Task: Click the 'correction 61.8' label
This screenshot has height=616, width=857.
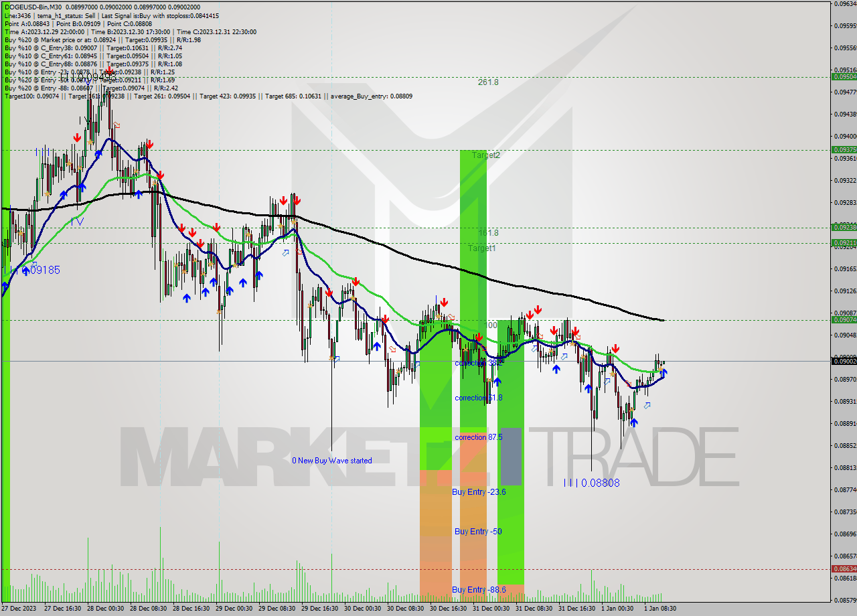Action: click(478, 397)
